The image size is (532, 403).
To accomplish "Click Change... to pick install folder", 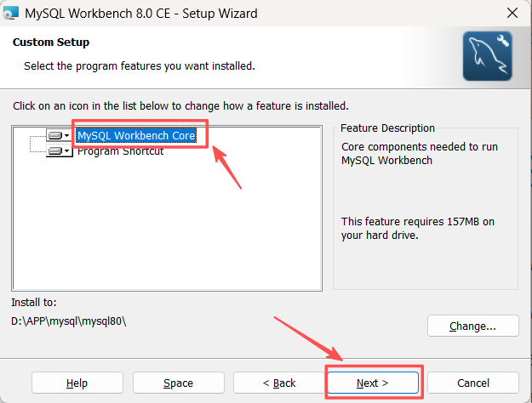I will click(x=473, y=326).
